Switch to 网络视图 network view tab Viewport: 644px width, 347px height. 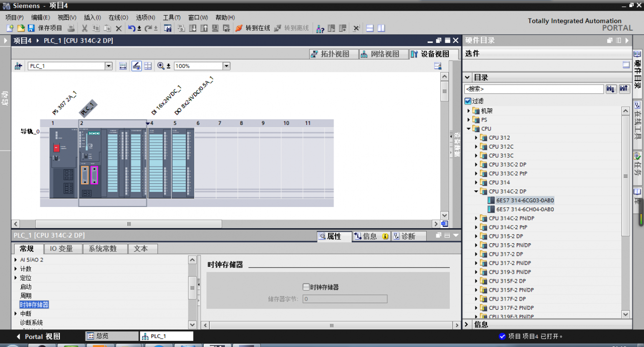pos(384,54)
